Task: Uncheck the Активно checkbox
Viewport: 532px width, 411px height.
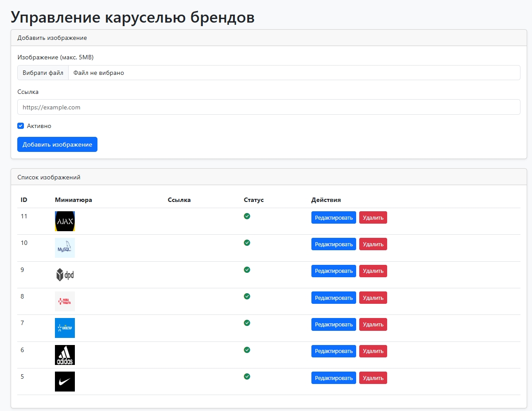Action: [x=20, y=126]
